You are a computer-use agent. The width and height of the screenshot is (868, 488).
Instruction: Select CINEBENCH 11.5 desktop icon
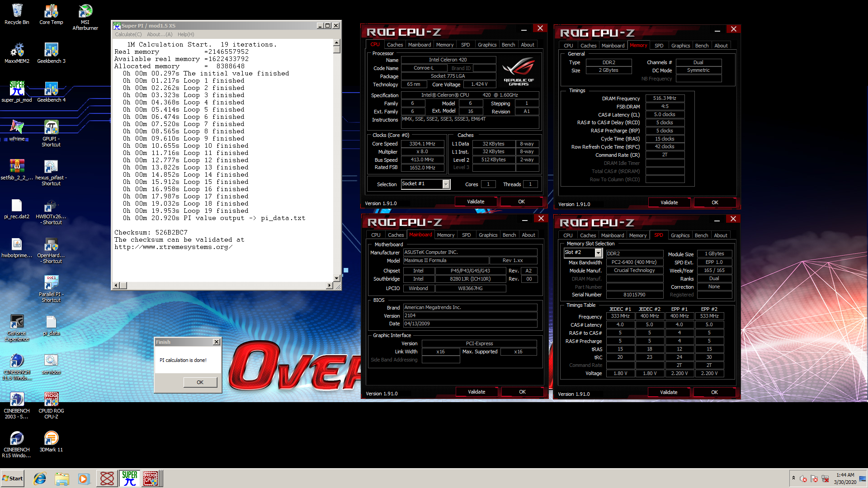point(17,367)
